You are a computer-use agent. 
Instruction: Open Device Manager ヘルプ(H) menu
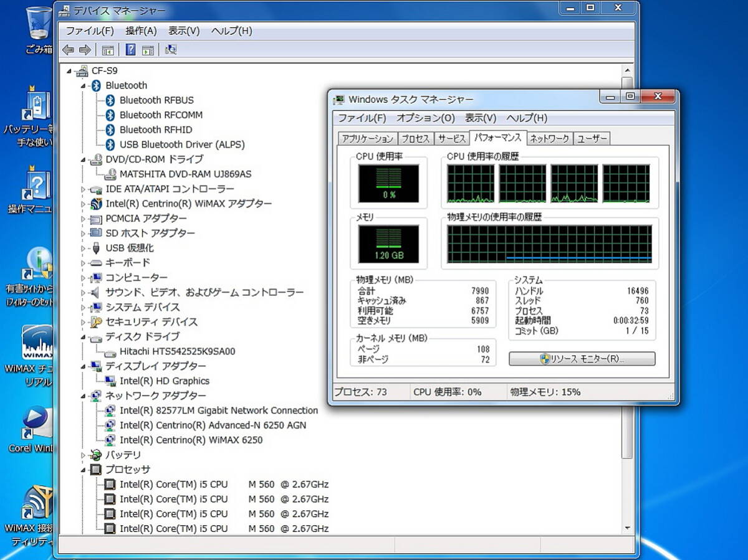pyautogui.click(x=231, y=31)
